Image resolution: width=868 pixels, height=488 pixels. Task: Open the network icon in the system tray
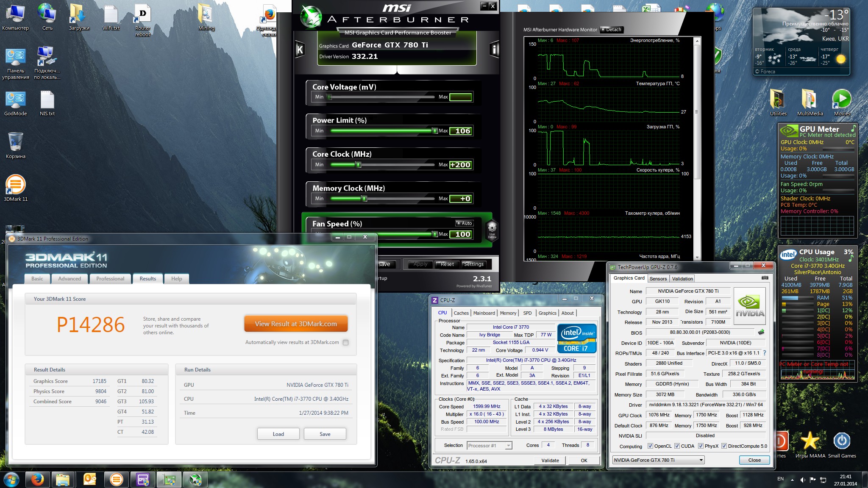tap(823, 480)
